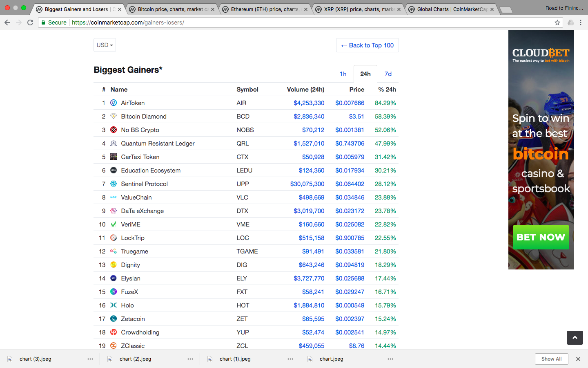Click the Back to Top 100 button
Screen dimensions: 588x368
(367, 45)
